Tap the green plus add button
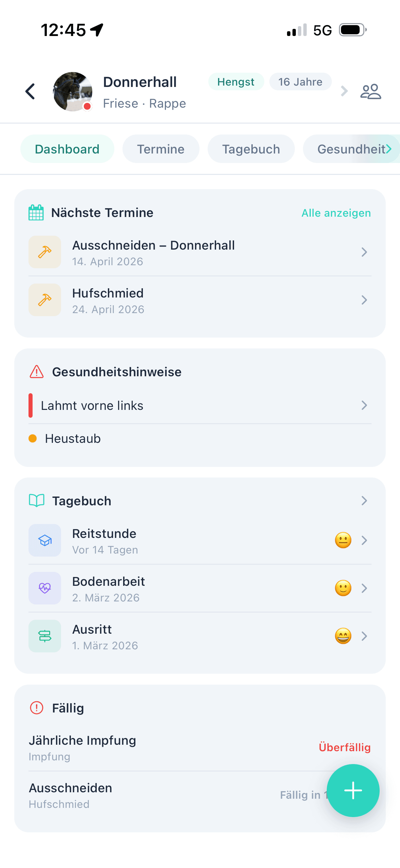 click(x=353, y=790)
